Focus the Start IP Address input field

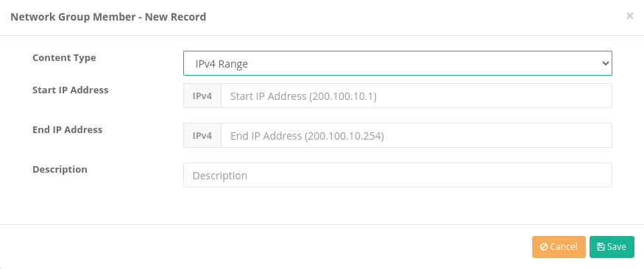[417, 96]
